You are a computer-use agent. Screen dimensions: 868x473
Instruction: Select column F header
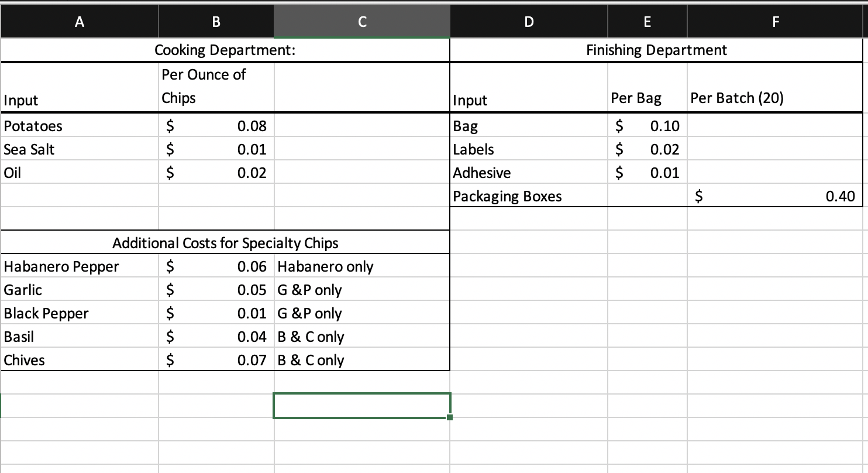[775, 22]
